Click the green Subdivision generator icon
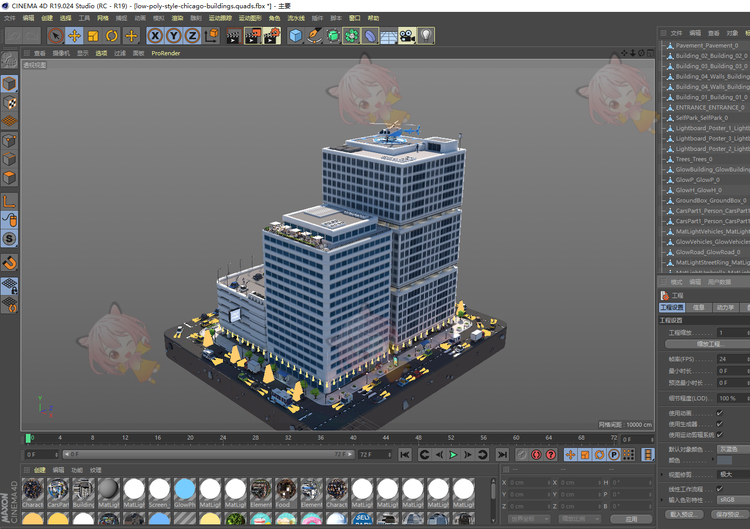This screenshot has height=529, width=750. pos(333,36)
